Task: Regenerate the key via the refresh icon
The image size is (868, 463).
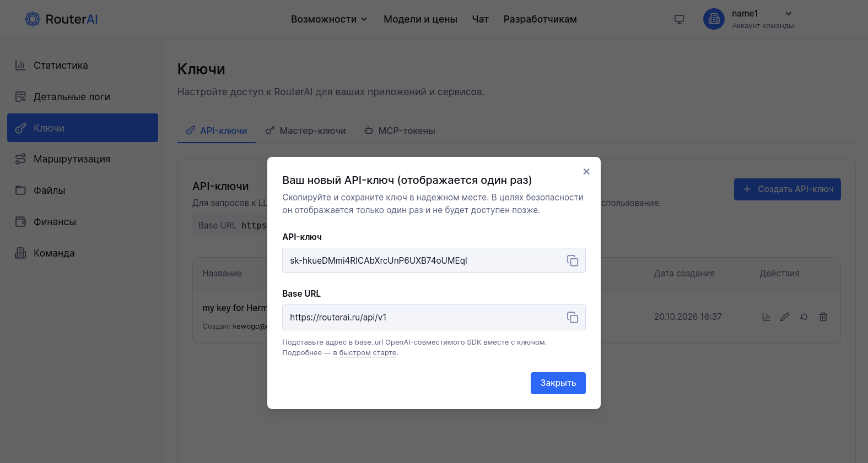Action: pyautogui.click(x=804, y=317)
